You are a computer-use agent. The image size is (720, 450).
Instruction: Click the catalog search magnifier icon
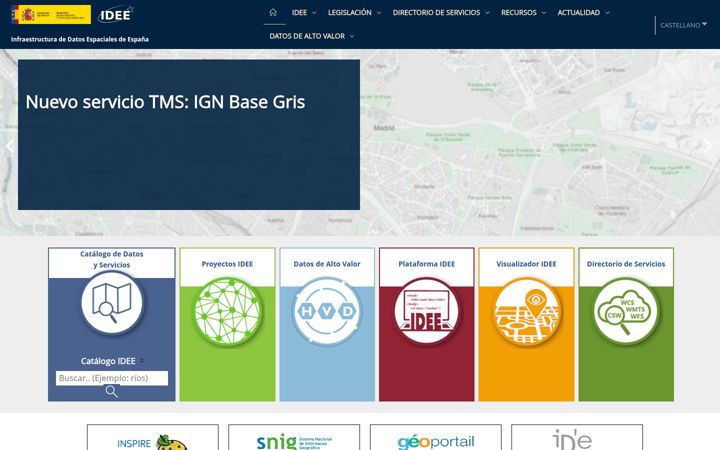point(112,392)
